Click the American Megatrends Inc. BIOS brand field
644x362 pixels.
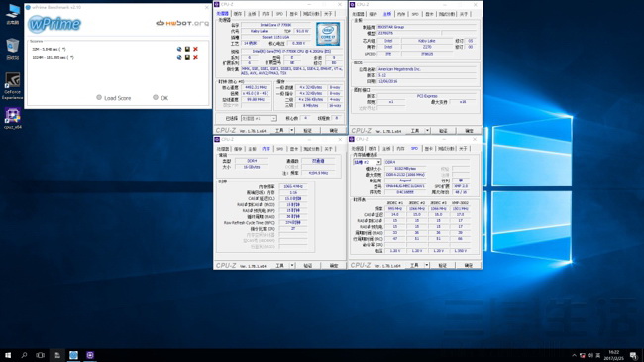(x=426, y=69)
